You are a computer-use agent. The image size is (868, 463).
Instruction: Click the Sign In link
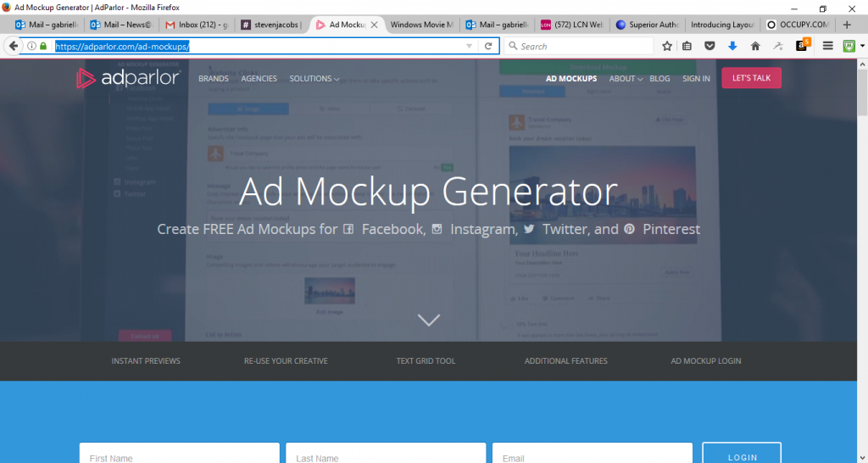coord(696,79)
